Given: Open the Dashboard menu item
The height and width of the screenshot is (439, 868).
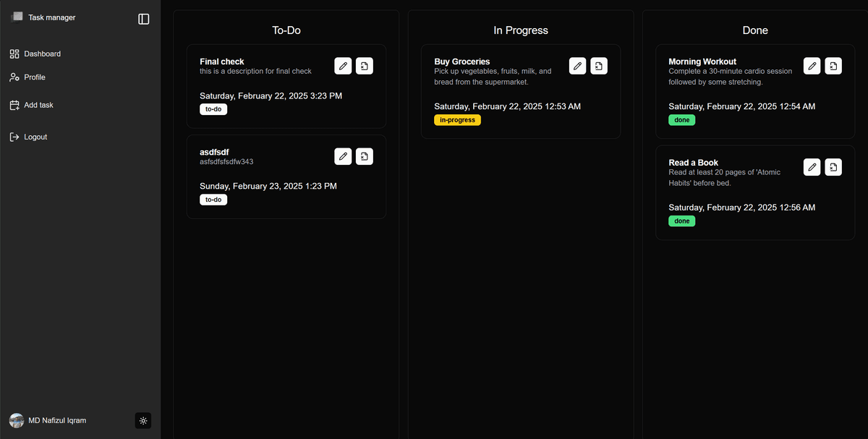Looking at the screenshot, I should [42, 54].
